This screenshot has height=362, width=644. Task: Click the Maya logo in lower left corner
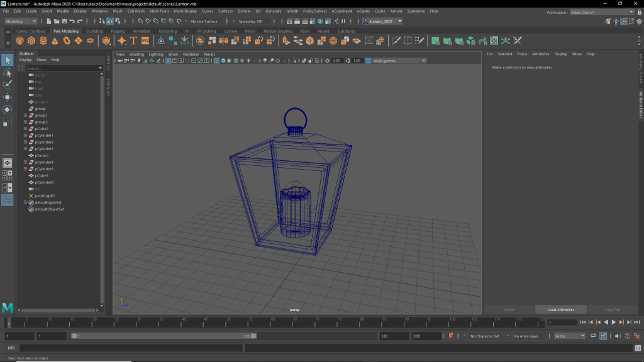coord(8,307)
